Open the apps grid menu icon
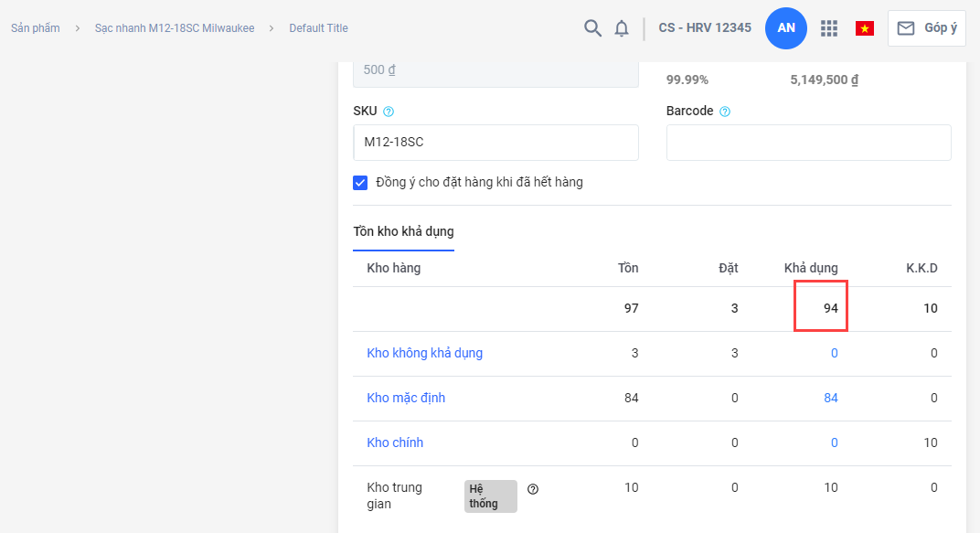980x533 pixels. point(829,28)
